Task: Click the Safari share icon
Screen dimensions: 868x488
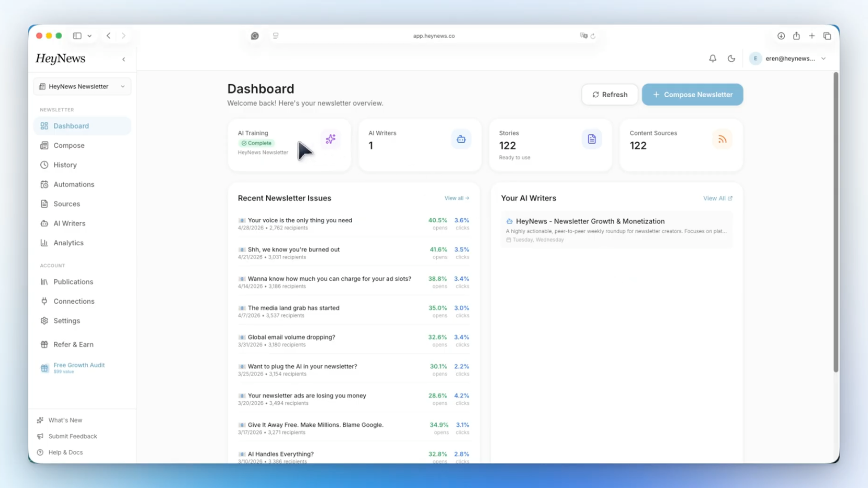Action: [796, 36]
